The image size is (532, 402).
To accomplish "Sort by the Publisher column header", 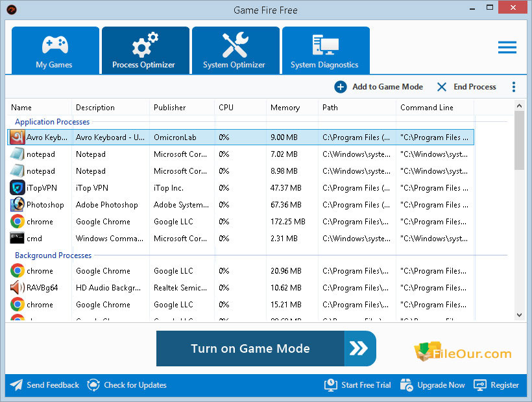I will click(169, 108).
